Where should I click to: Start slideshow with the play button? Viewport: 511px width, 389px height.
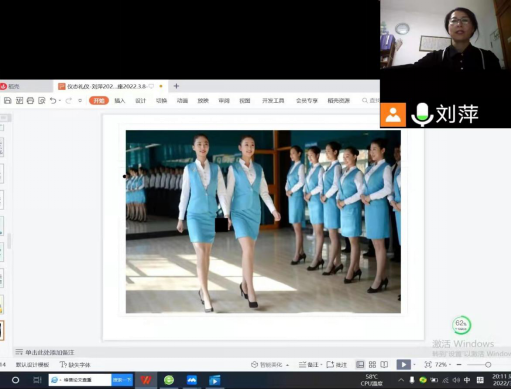[x=403, y=365]
